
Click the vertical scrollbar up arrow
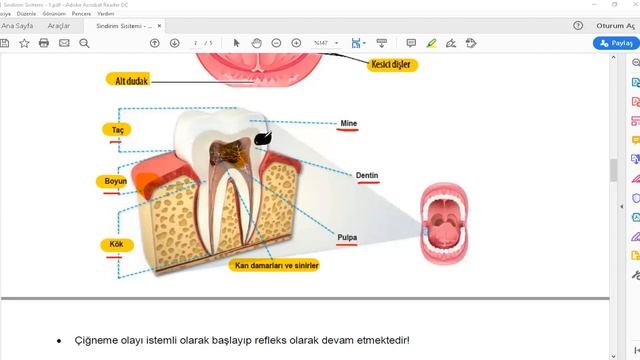click(613, 58)
